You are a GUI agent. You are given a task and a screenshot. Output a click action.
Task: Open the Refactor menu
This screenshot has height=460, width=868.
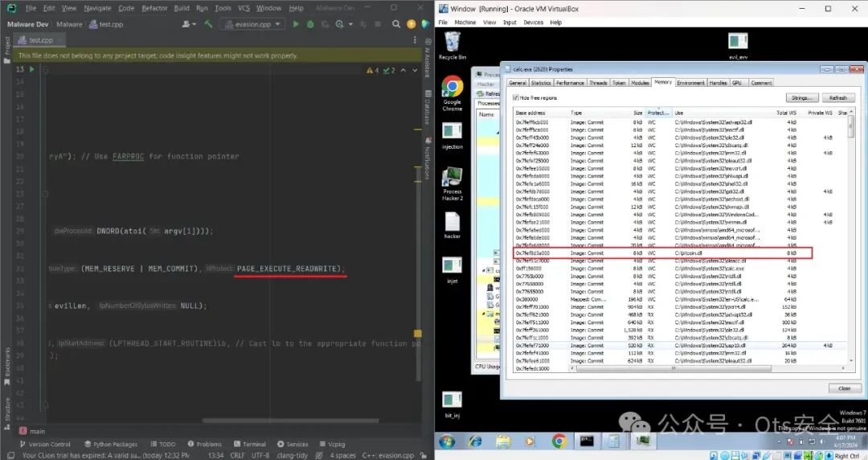tap(154, 8)
